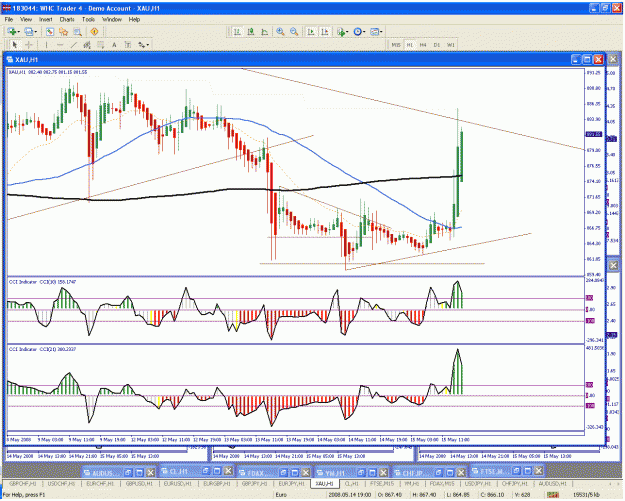Open the File menu
The image size is (625, 501).
pyautogui.click(x=9, y=19)
